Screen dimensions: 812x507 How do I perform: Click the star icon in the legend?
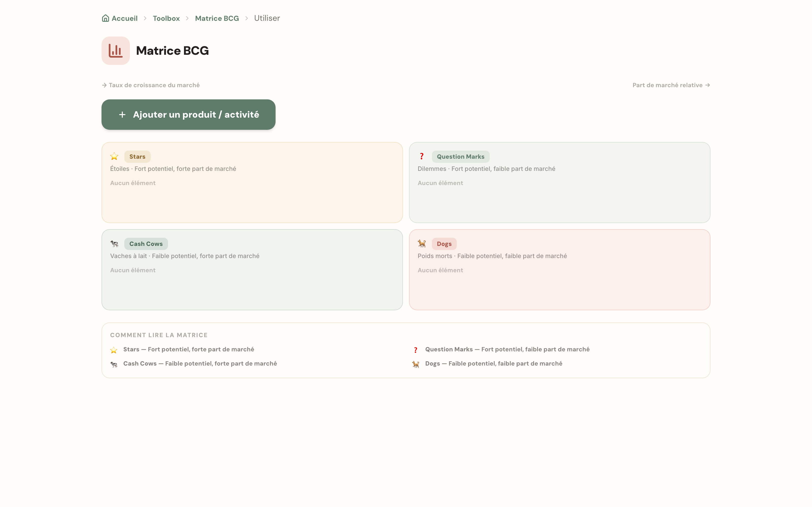pos(114,350)
